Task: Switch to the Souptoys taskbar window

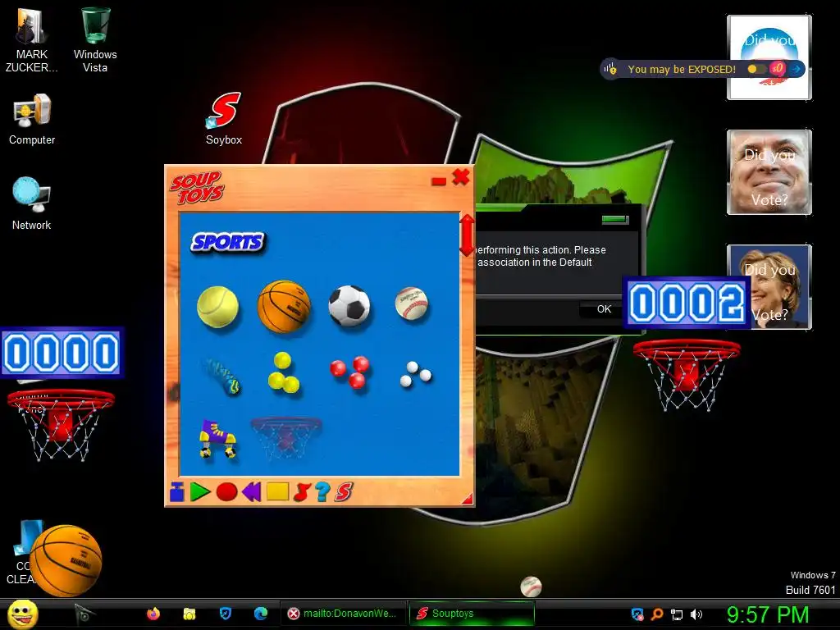Action: pyautogui.click(x=472, y=614)
